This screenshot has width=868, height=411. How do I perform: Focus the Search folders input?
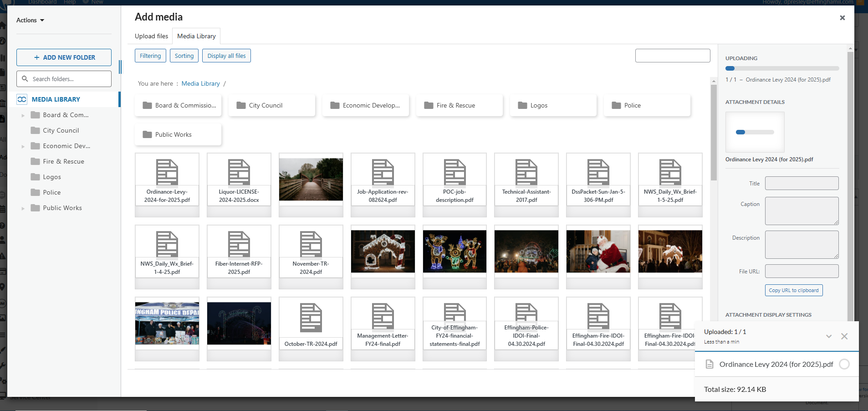64,79
